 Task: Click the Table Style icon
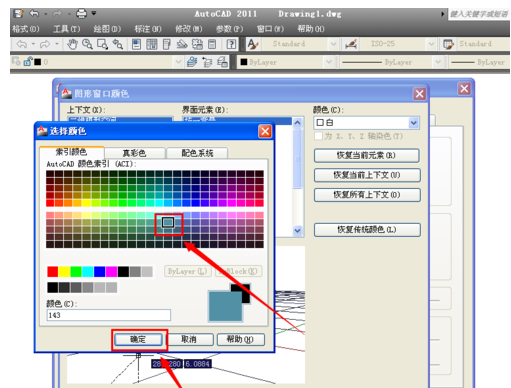[448, 44]
